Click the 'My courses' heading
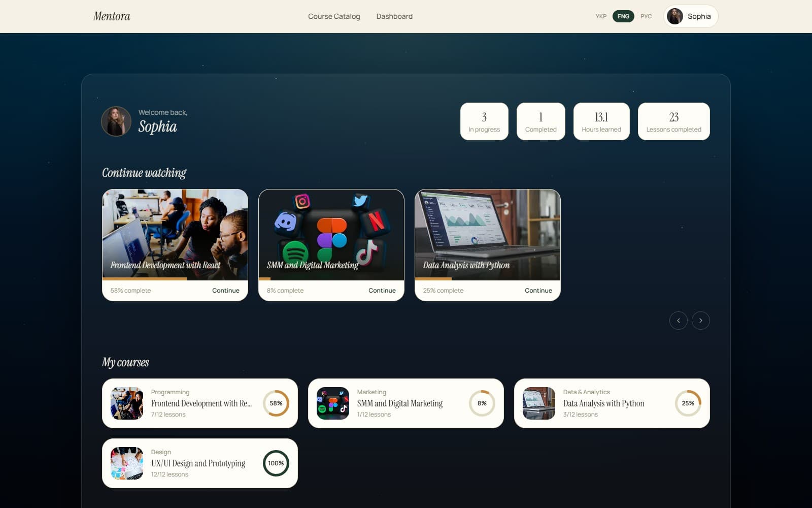812x508 pixels. pos(125,362)
